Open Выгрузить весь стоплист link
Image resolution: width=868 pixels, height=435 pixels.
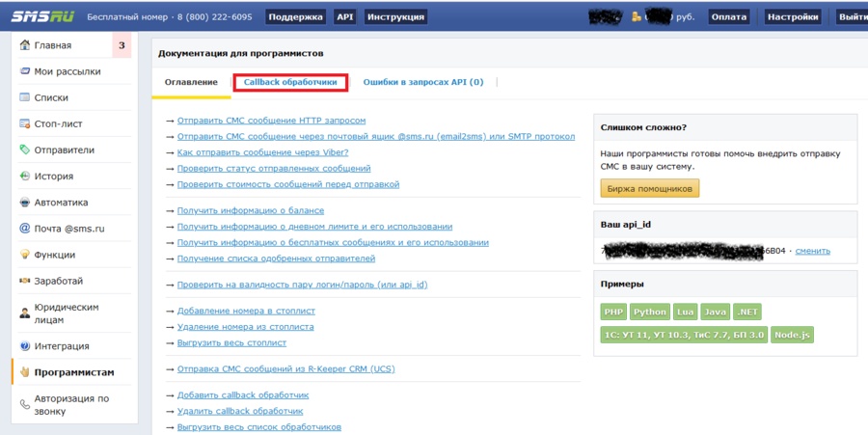[231, 343]
